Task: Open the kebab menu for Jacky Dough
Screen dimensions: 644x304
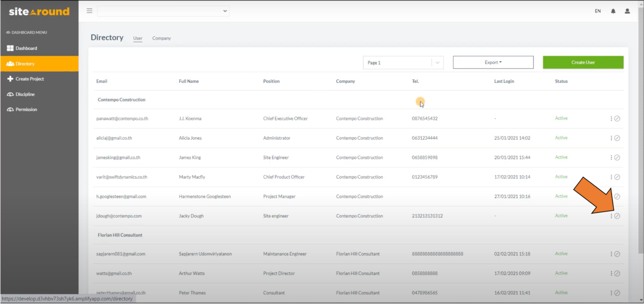Action: (612, 216)
